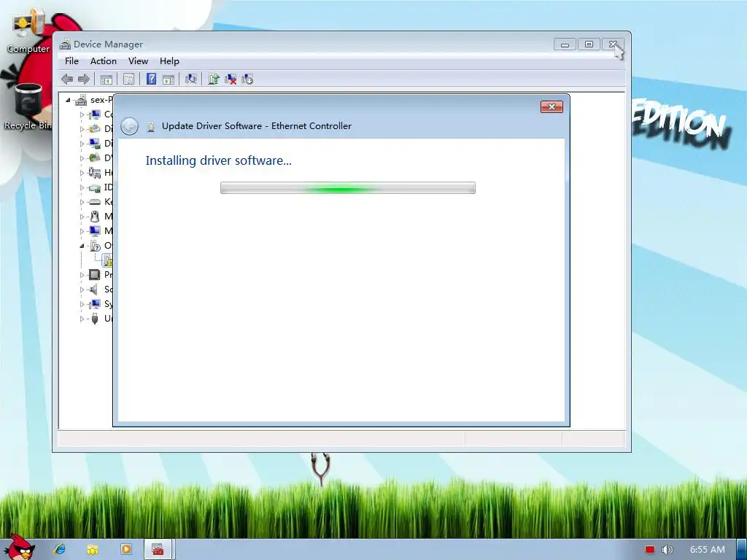Open the volume speaker tray icon

[667, 550]
